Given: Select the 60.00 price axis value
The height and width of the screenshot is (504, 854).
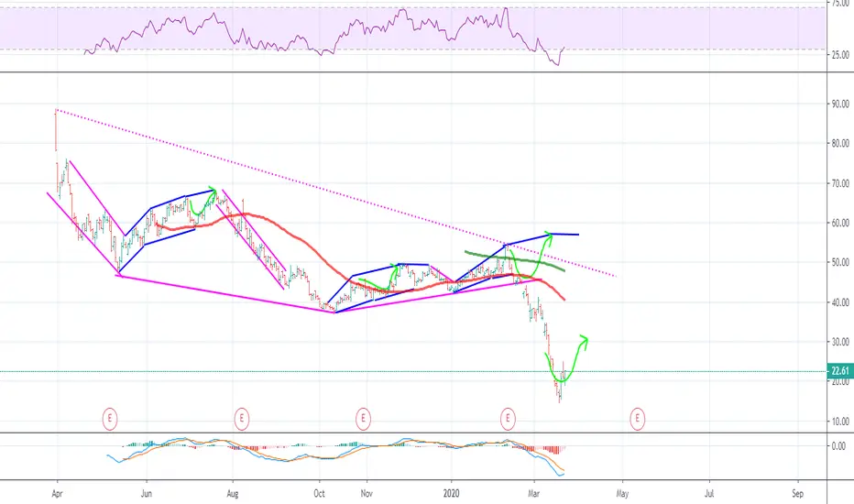Looking at the screenshot, I should (840, 223).
